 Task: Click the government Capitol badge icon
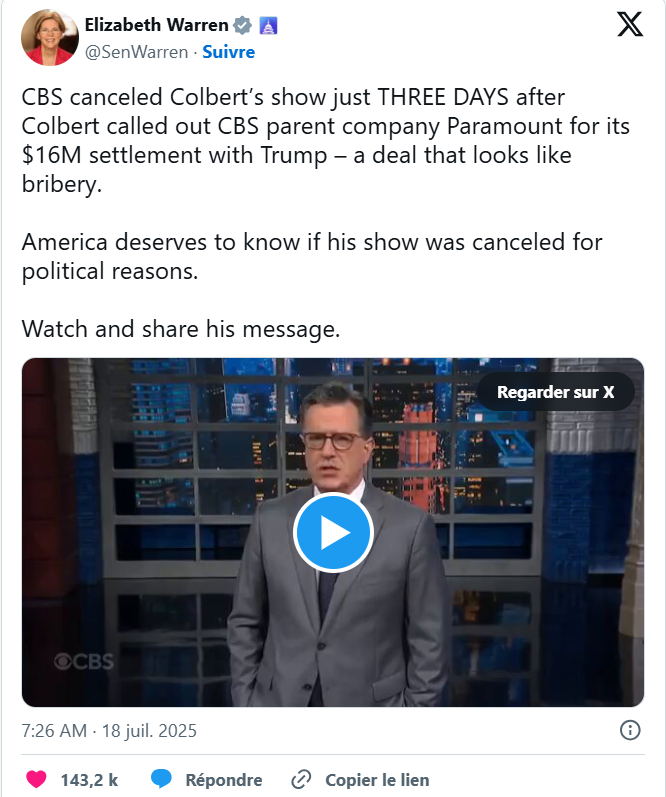click(268, 26)
